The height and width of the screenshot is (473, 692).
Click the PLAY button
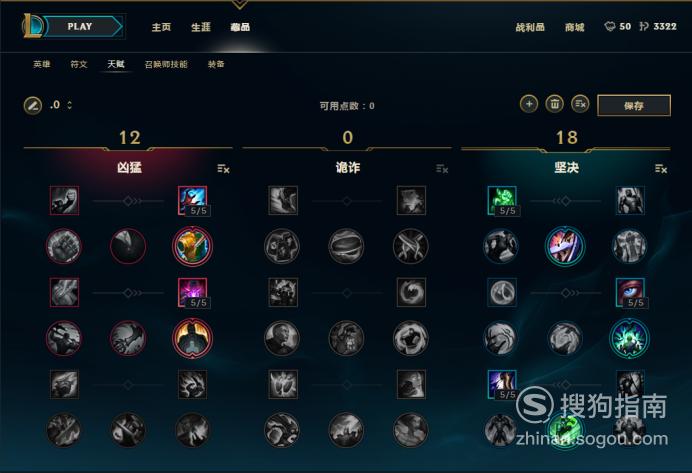[83, 26]
